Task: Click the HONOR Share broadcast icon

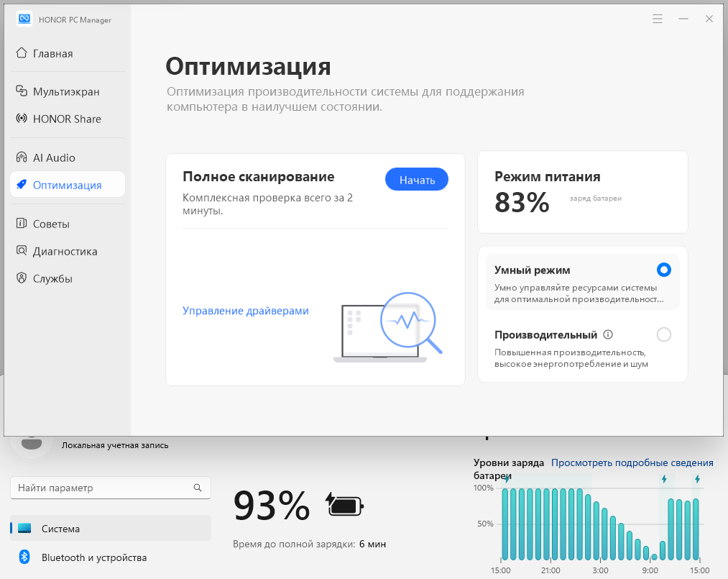Action: 22,119
